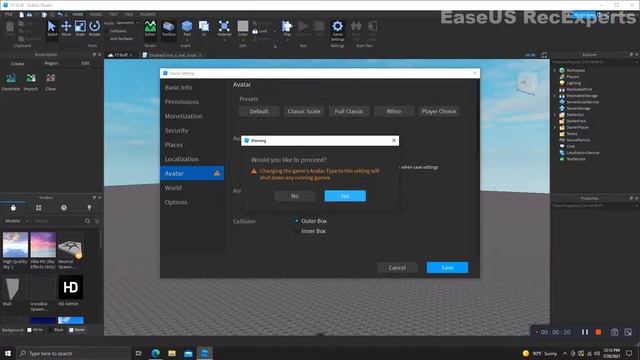This screenshot has width=640, height=360.
Task: Expand Workspace in Explorer
Action: point(555,70)
